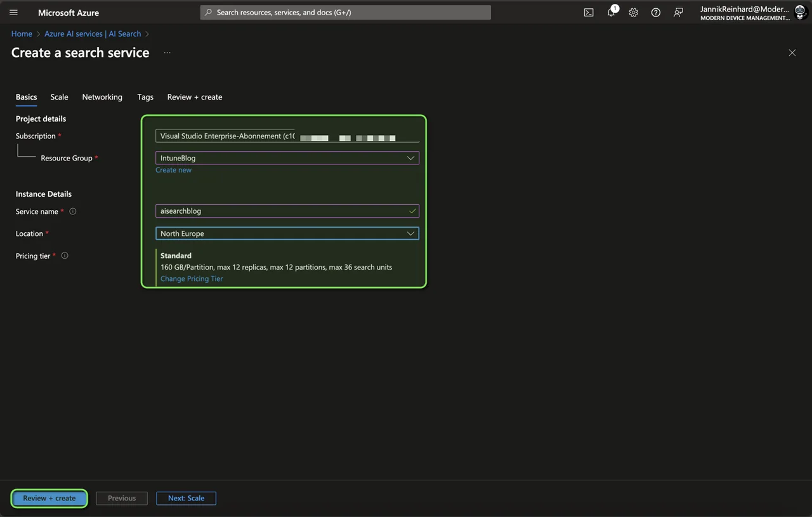Click the Next: Scale button
This screenshot has width=812, height=517.
pyautogui.click(x=186, y=499)
